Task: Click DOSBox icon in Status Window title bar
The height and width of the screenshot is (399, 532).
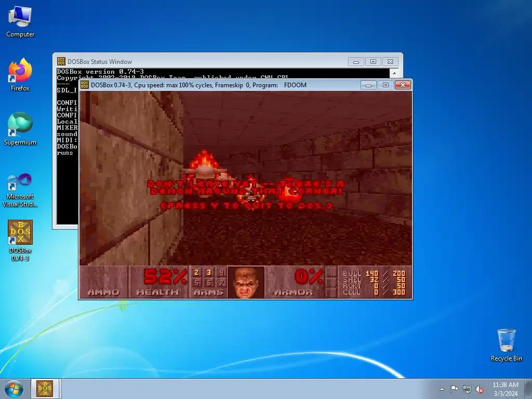Action: coord(61,61)
